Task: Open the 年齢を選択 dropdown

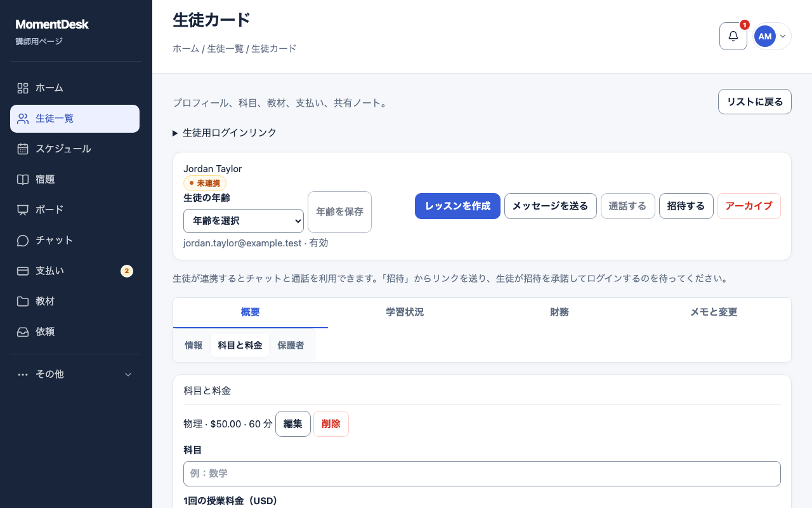Action: tap(244, 221)
